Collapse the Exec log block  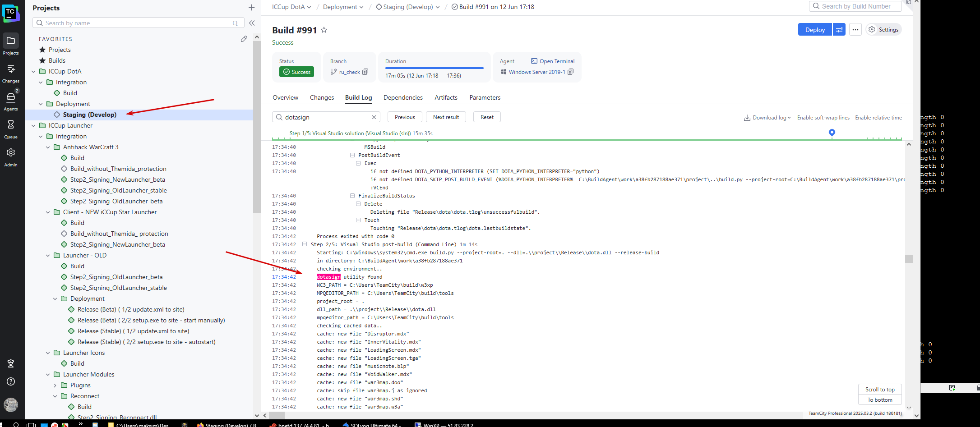358,163
